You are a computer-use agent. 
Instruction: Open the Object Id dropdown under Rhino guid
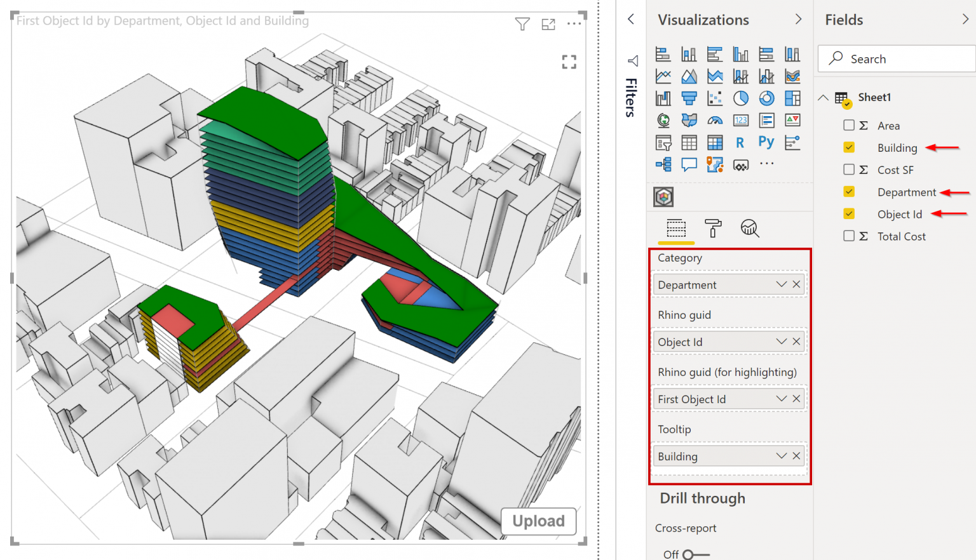click(x=780, y=341)
